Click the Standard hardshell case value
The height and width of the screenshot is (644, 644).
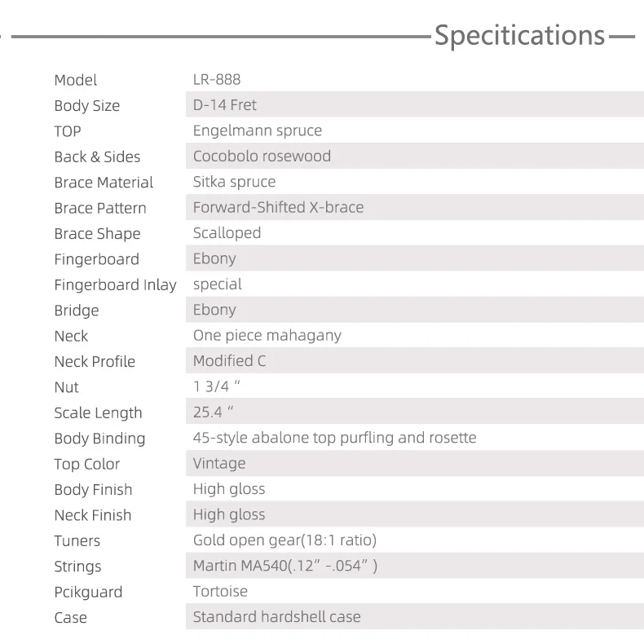pos(276,617)
